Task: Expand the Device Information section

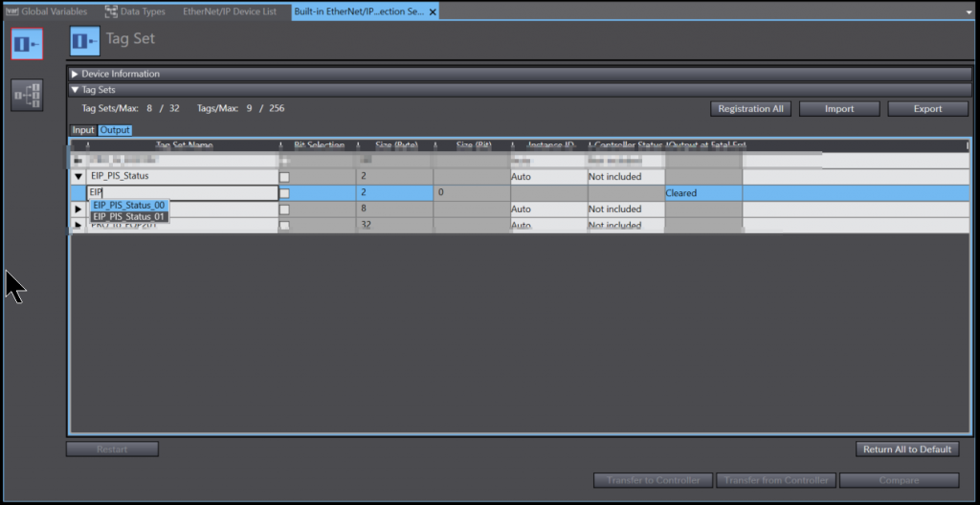Action: (76, 74)
